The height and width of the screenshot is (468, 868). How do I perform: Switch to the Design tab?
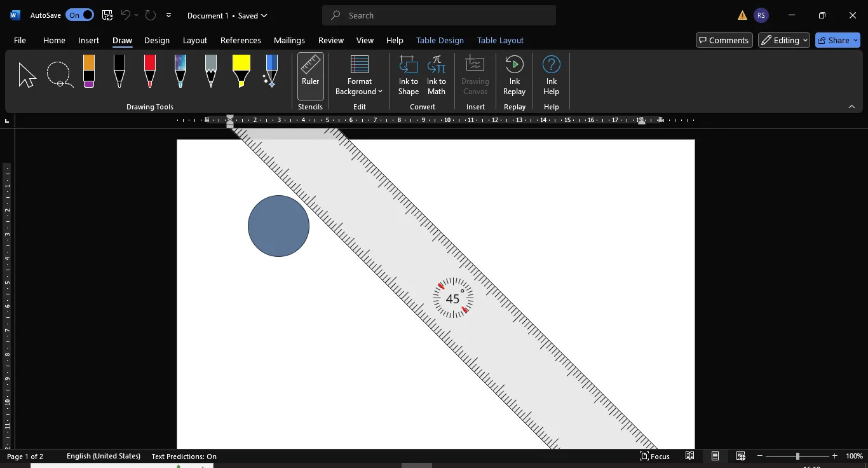click(x=157, y=40)
